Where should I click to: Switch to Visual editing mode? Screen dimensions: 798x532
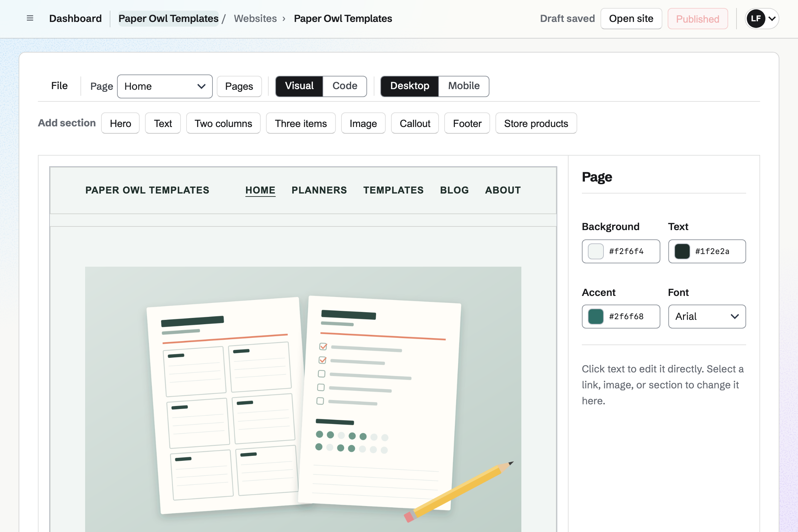click(299, 86)
